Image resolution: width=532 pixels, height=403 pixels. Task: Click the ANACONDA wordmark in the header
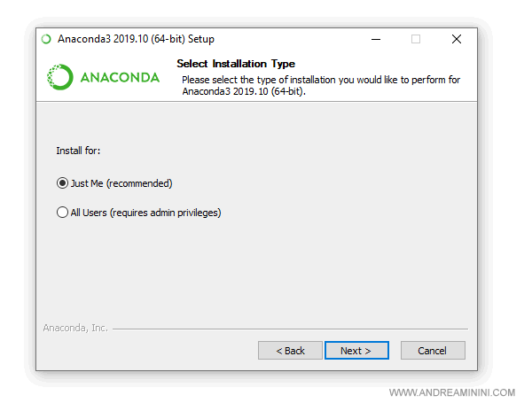[x=120, y=77]
